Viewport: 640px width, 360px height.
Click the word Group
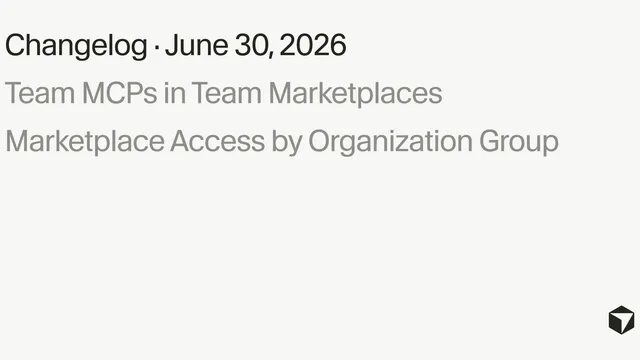tap(518, 142)
